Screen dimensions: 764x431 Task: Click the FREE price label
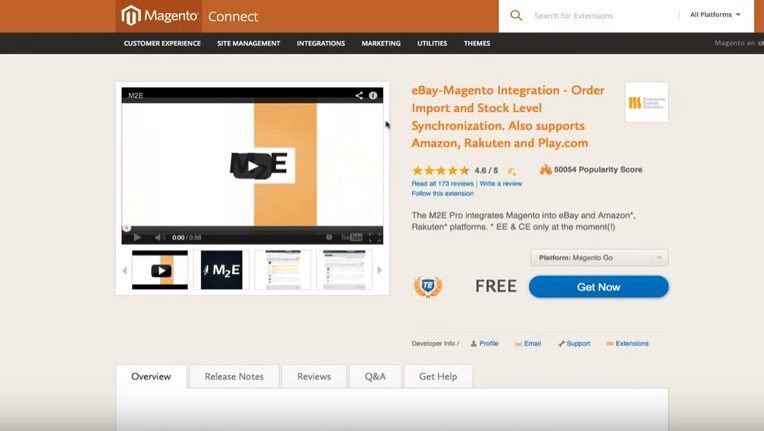click(496, 286)
